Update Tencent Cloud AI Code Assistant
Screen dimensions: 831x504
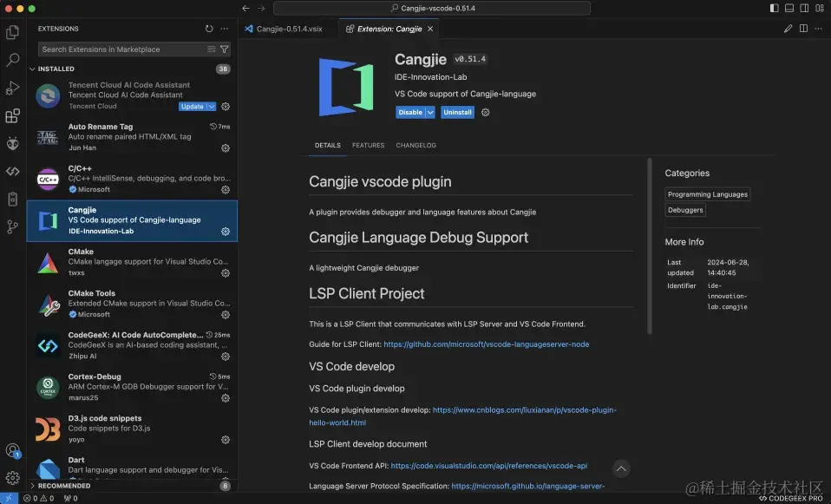click(192, 107)
